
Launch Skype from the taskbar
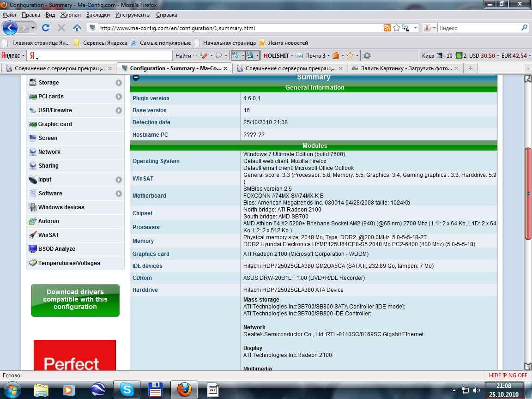[x=127, y=389]
